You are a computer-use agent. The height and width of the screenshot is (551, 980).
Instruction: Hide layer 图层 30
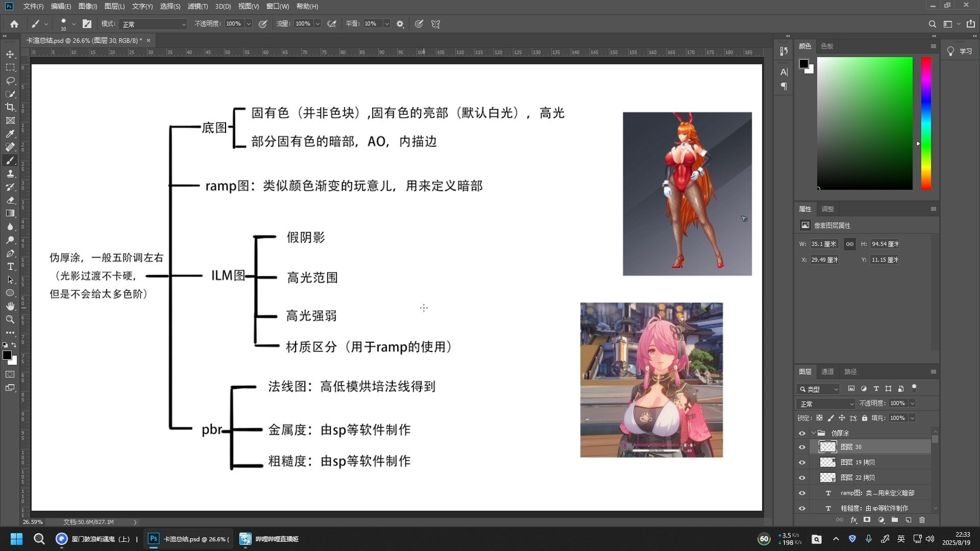pos(802,447)
